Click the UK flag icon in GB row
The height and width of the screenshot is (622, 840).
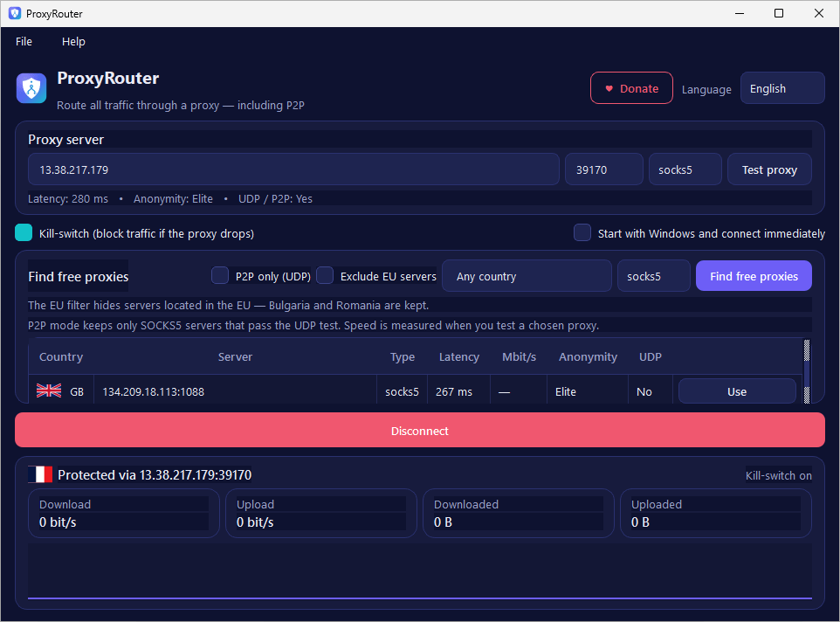(x=49, y=391)
